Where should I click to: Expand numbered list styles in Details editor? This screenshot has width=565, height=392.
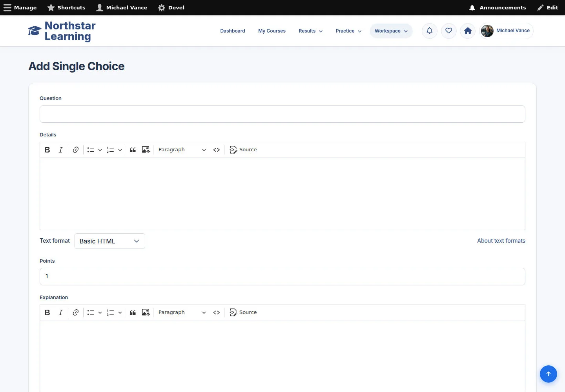pos(120,150)
